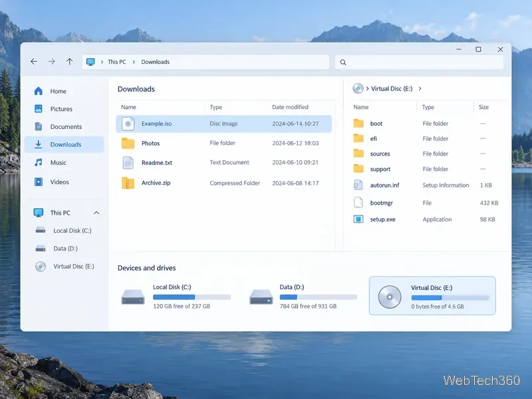Click the chevron before Downloads in address bar
Image resolution: width=532 pixels, height=399 pixels.
point(134,62)
